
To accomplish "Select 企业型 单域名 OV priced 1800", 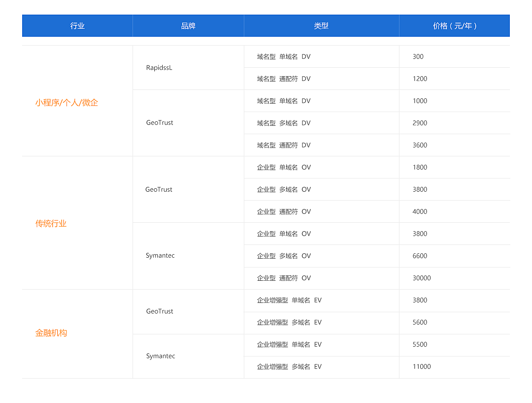I will (284, 167).
